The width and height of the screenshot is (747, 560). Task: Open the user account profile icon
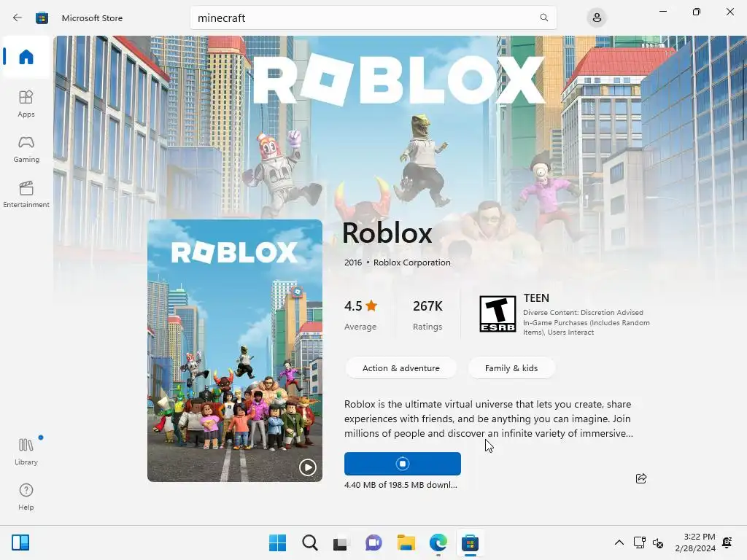point(597,17)
